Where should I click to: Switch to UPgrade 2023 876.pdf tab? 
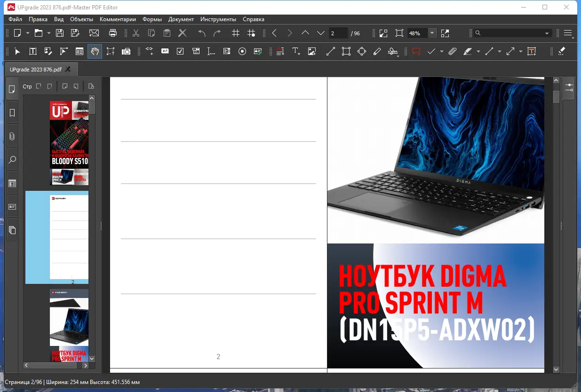[36, 69]
